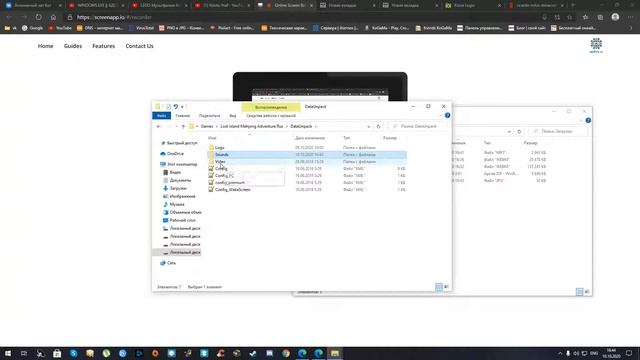Select the Logo folder

click(x=220, y=147)
